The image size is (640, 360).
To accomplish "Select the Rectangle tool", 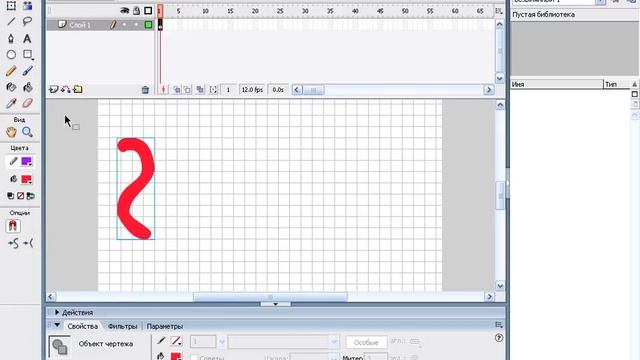I will click(x=27, y=55).
